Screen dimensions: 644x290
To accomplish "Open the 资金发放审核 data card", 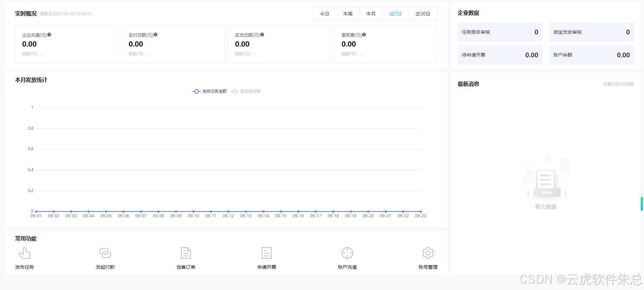I will click(x=591, y=32).
